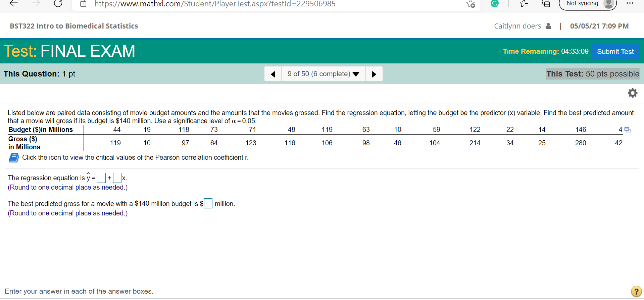Click the budget value 118 cell
Screen dimensions: 644x300
tap(184, 130)
